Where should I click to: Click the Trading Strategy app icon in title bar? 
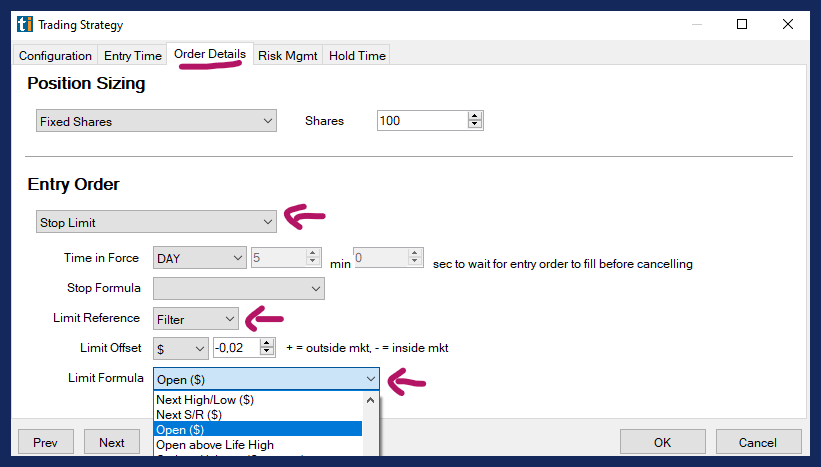(x=23, y=24)
